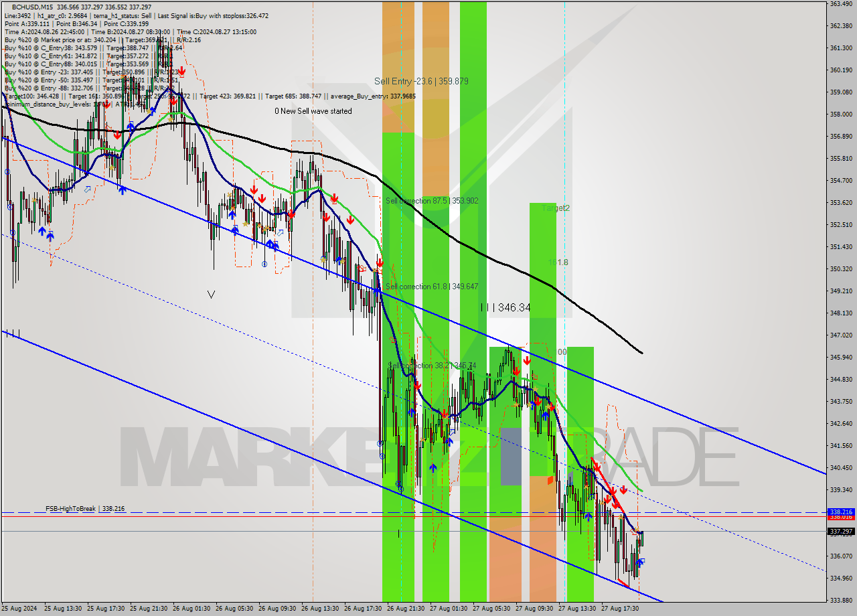Click the red 338.016 price tag on the axis
This screenshot has height=616, width=857.
tap(841, 517)
